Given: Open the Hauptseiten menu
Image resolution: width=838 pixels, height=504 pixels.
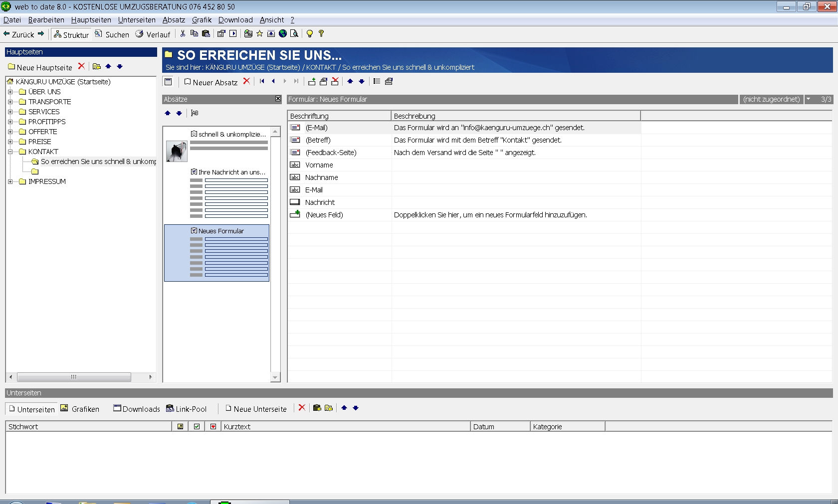Looking at the screenshot, I should (91, 20).
